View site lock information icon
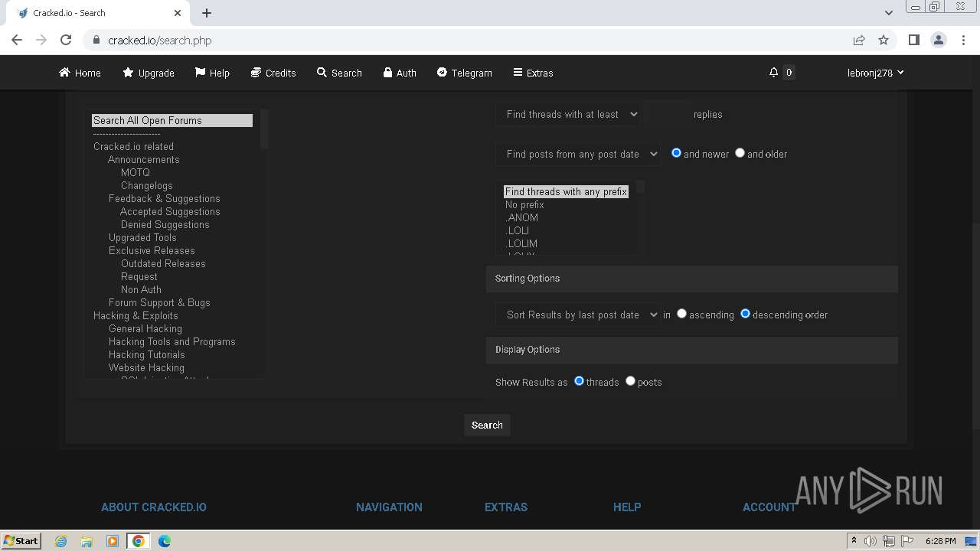 [x=96, y=40]
